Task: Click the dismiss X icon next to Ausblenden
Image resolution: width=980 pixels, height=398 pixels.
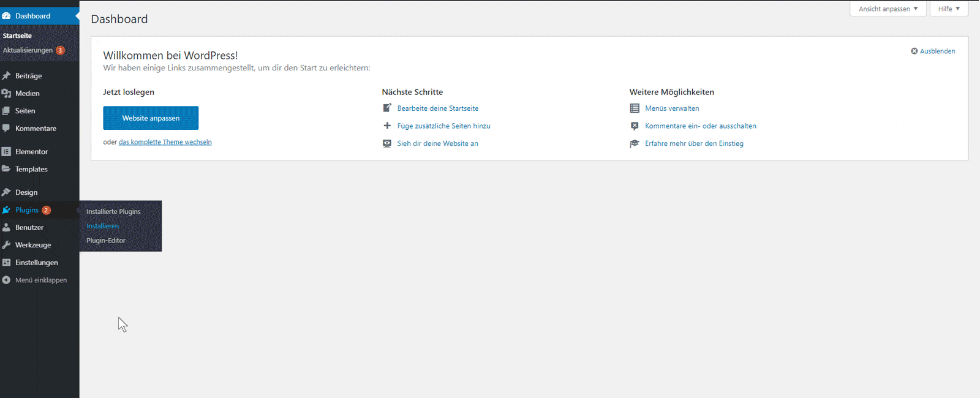Action: (914, 51)
